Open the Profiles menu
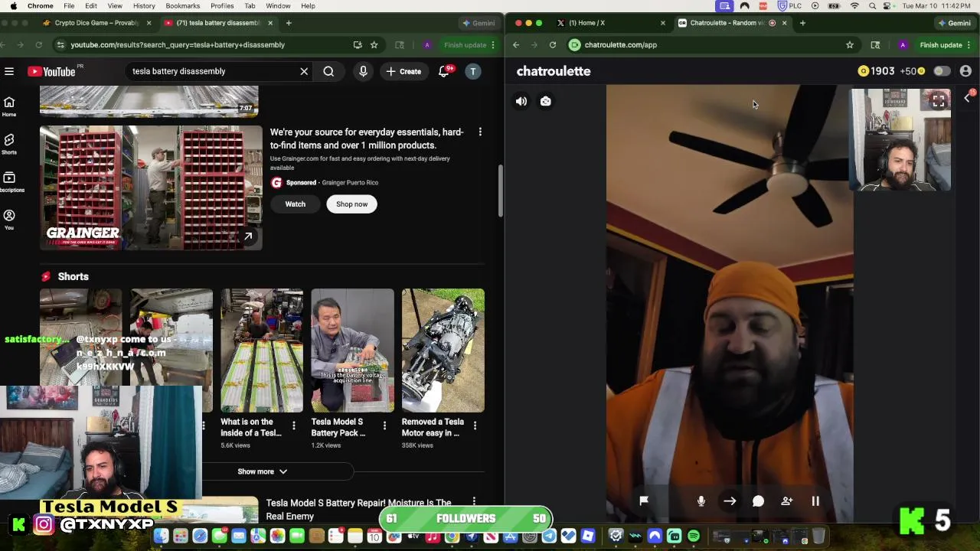980x551 pixels. coord(222,6)
